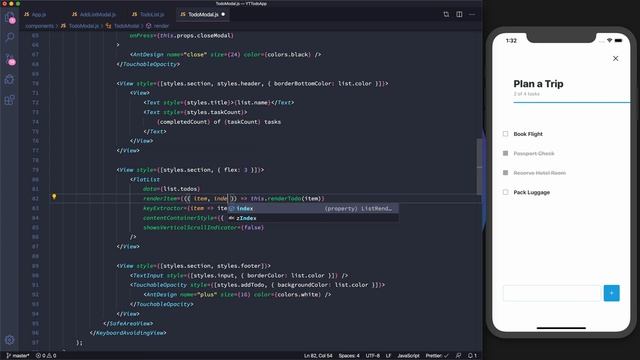The image size is (640, 360).
Task: Click the notifications bell in status bar
Action: [x=472, y=356]
